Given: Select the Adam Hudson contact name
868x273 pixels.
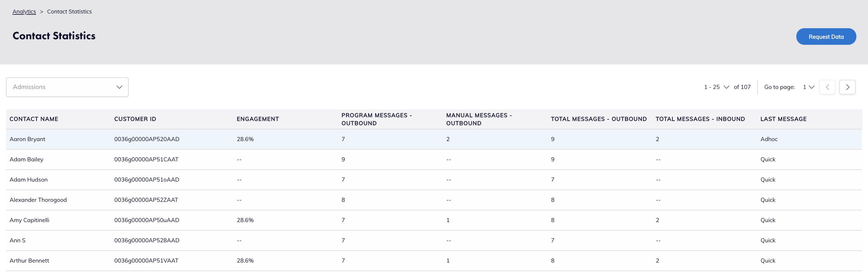Looking at the screenshot, I should pos(29,179).
